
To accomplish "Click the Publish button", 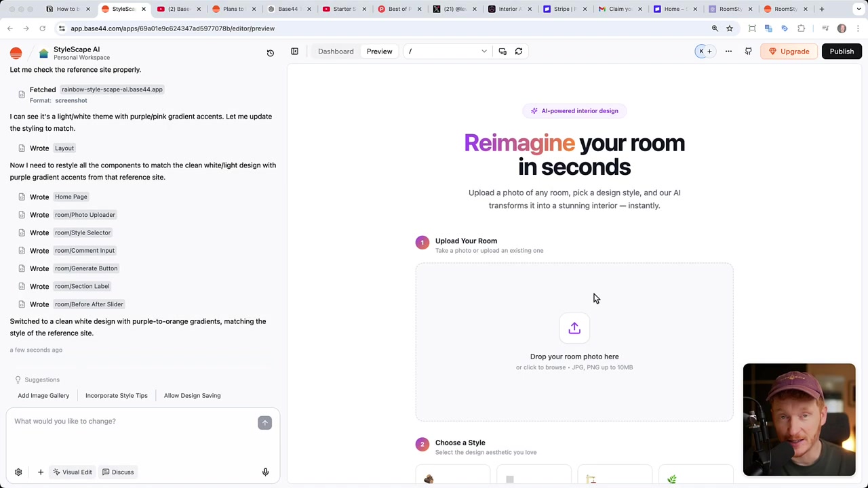I will pyautogui.click(x=842, y=52).
